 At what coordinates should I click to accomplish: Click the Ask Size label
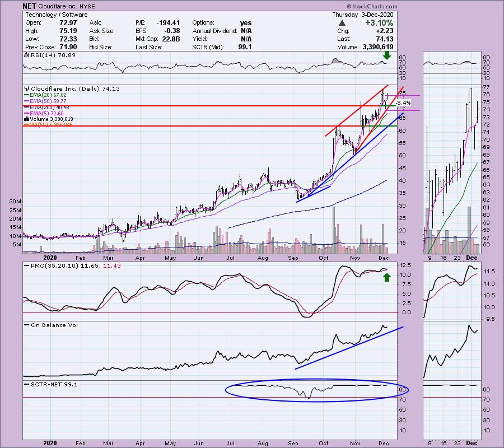pos(102,31)
